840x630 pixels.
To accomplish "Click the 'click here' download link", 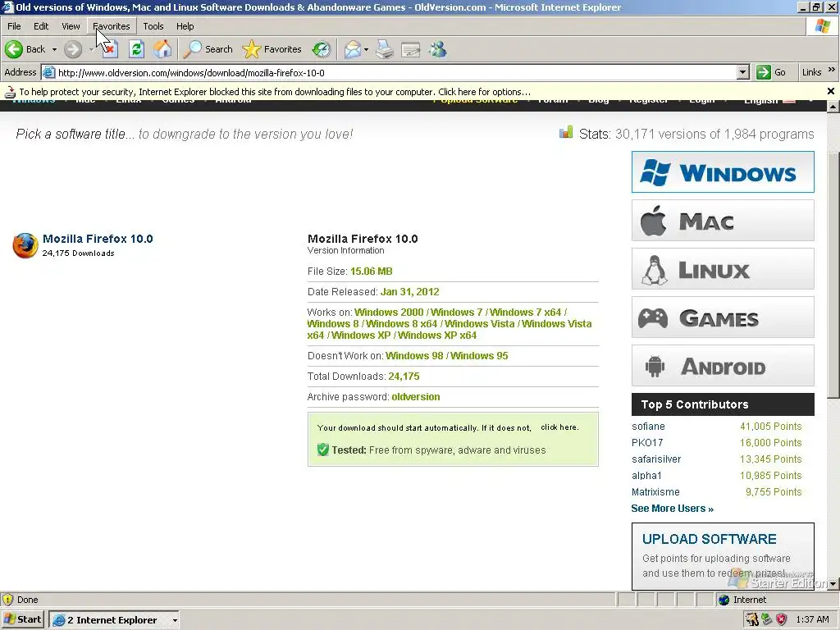I will coord(559,427).
